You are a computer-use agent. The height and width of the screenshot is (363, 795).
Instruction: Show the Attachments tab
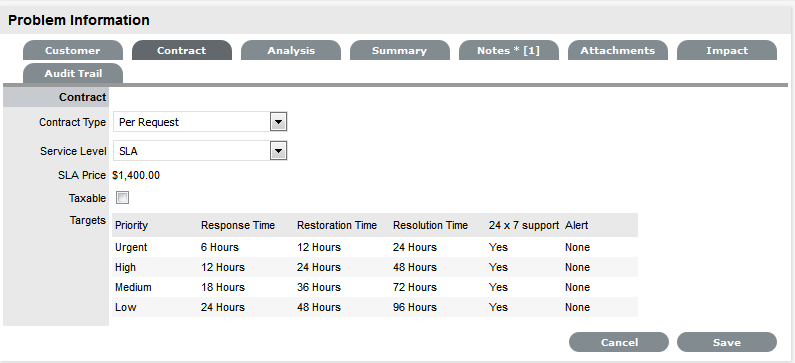click(618, 51)
